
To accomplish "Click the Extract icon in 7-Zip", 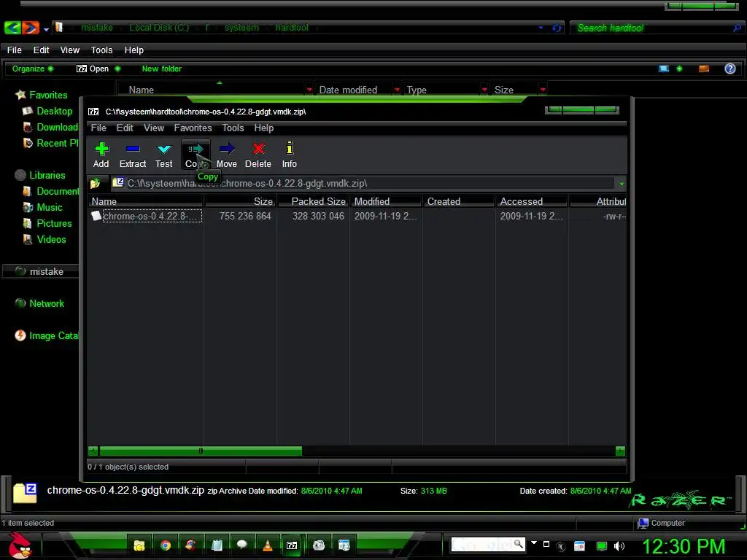I will (x=133, y=155).
